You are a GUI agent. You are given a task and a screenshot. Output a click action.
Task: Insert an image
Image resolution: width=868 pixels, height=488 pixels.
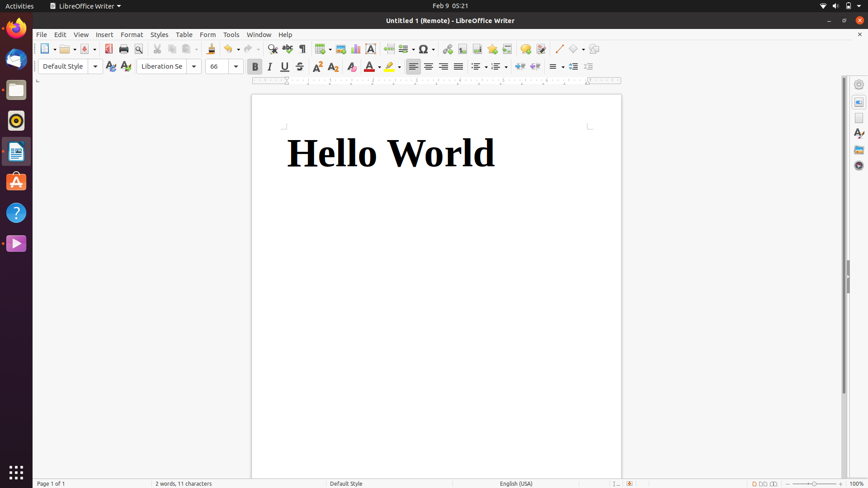pyautogui.click(x=341, y=49)
